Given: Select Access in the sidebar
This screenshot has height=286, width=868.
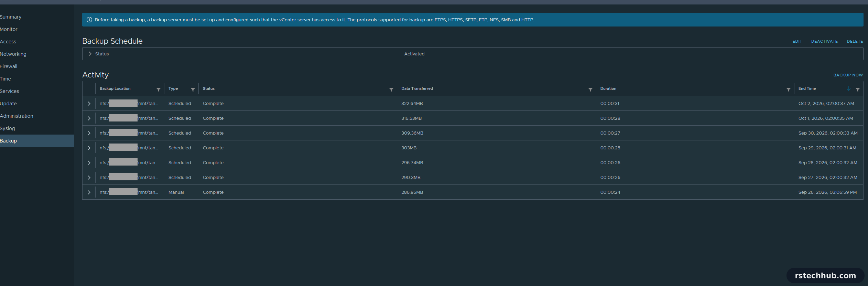Looking at the screenshot, I should [x=8, y=42].
